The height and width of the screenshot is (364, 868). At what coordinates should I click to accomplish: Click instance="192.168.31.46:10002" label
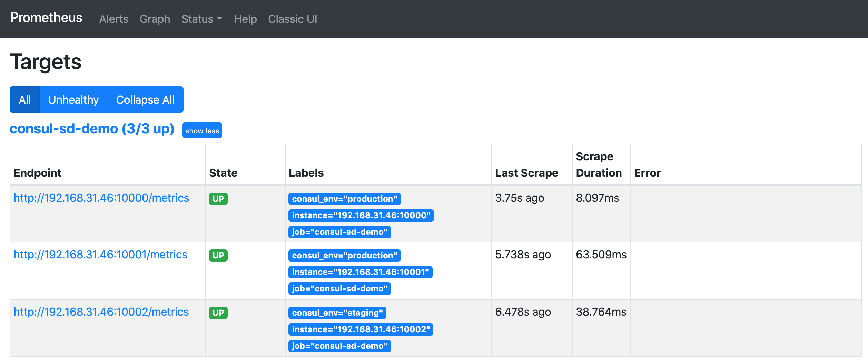(361, 329)
